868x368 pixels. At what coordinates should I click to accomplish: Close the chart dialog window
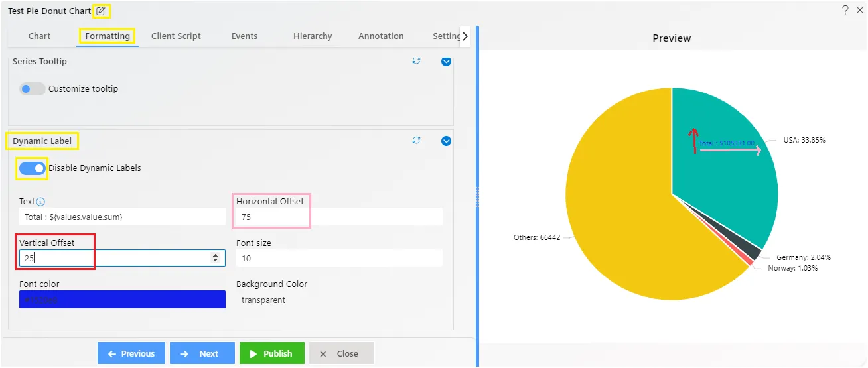pyautogui.click(x=860, y=10)
